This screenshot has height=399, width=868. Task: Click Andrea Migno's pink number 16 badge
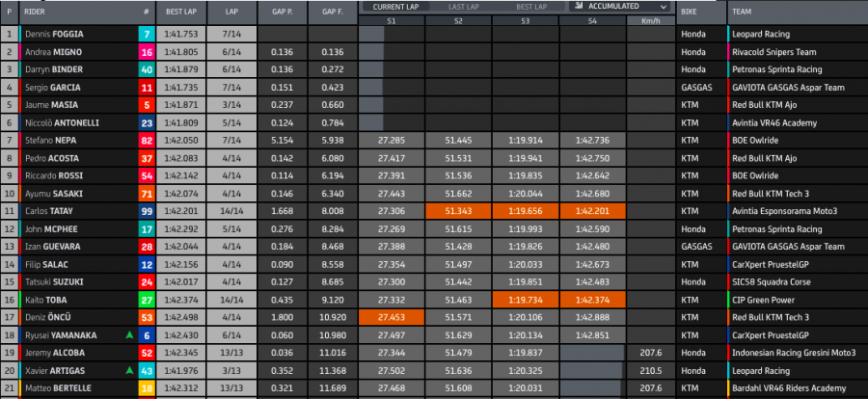[x=146, y=52]
